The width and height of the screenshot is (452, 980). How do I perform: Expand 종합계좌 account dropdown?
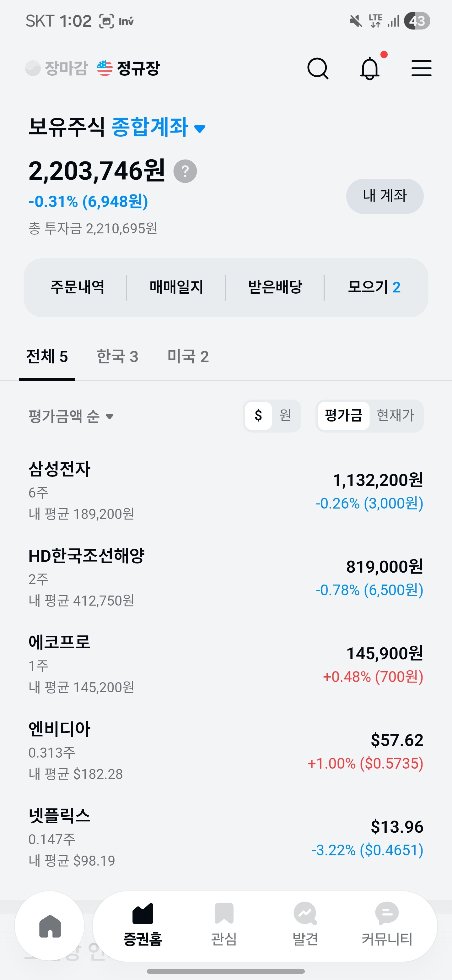coord(159,127)
